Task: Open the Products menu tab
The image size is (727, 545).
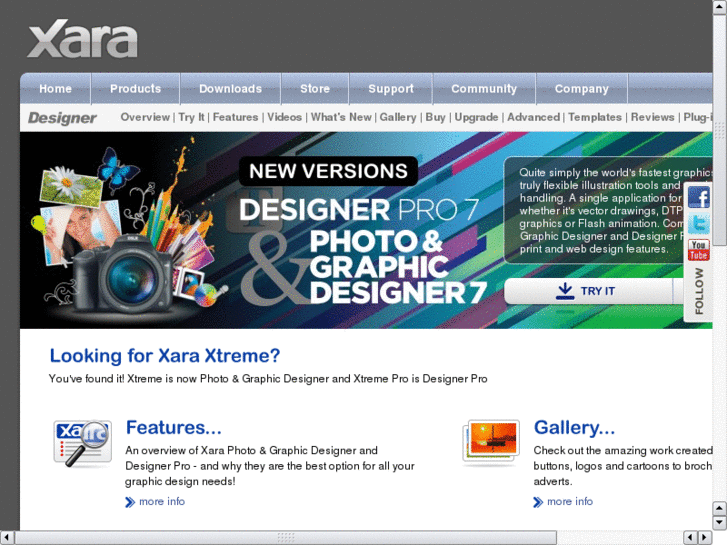Action: click(135, 89)
